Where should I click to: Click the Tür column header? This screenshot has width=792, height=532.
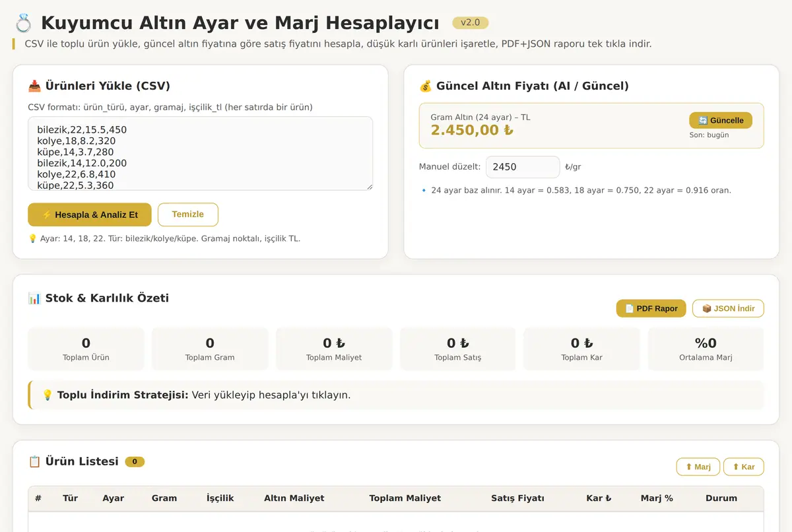(71, 498)
